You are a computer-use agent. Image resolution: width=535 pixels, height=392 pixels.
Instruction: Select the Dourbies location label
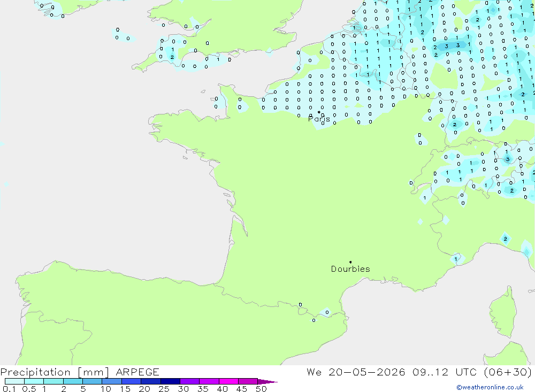coord(350,269)
